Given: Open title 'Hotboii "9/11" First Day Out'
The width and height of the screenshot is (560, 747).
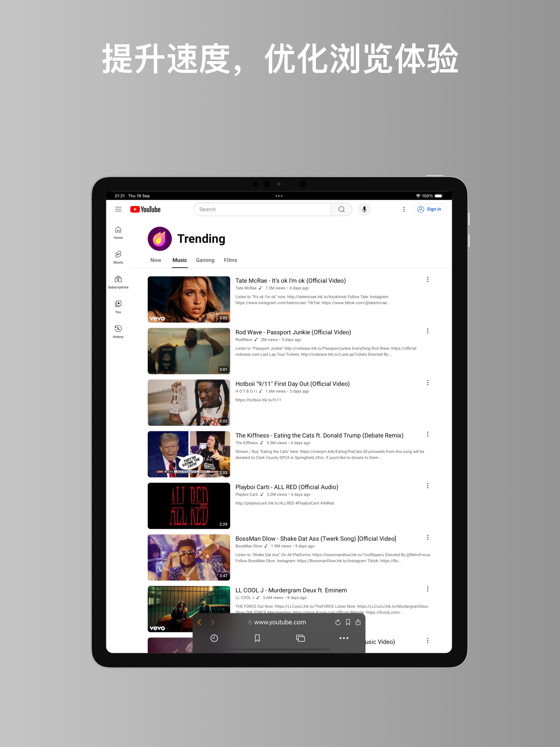Looking at the screenshot, I should click(x=293, y=384).
